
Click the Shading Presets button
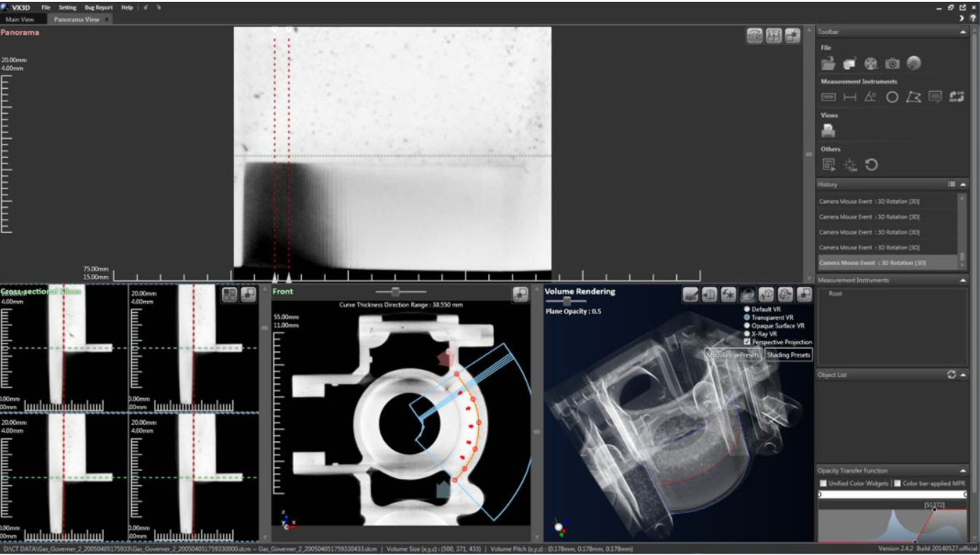[788, 355]
